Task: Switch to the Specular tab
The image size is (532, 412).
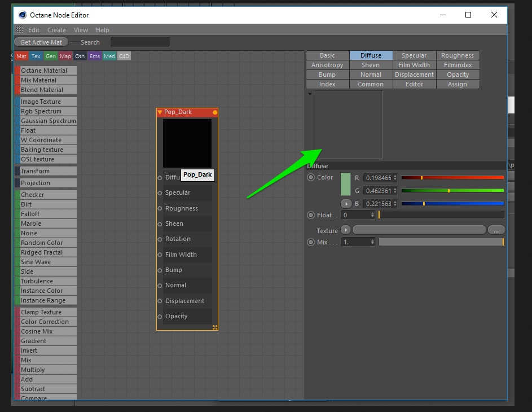Action: click(414, 55)
